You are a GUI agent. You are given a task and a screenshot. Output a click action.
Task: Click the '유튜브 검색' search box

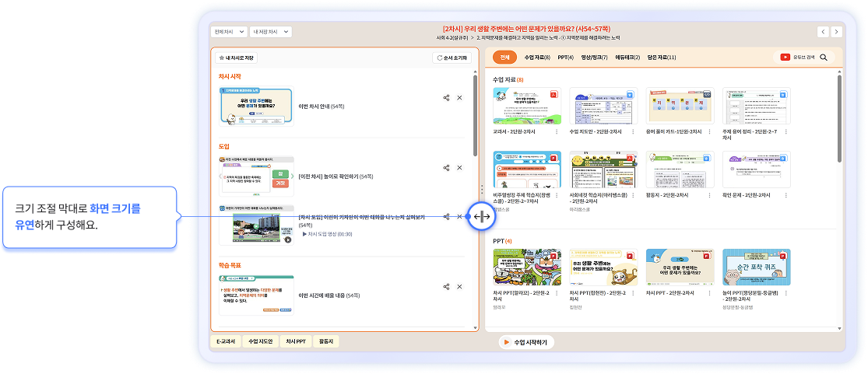coord(805,57)
